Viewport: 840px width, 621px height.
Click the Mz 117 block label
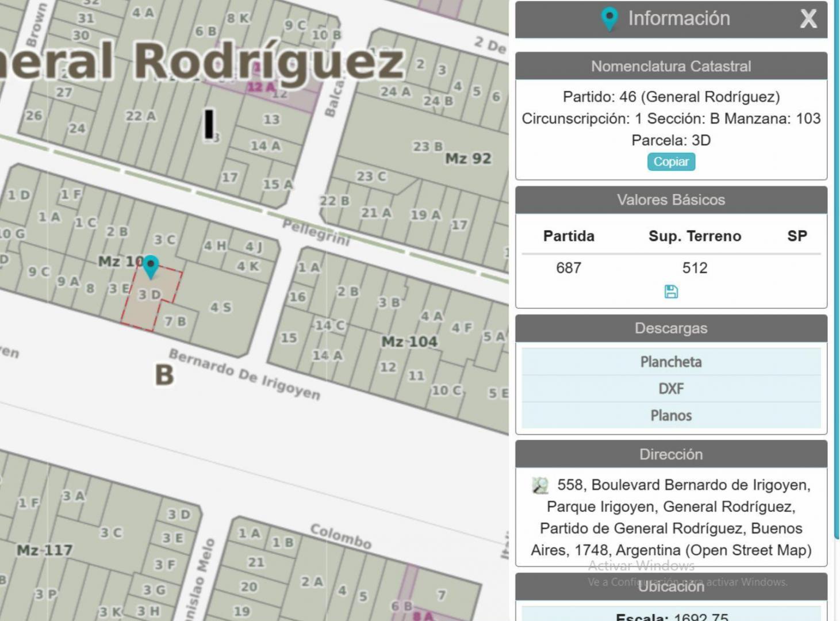coord(45,550)
